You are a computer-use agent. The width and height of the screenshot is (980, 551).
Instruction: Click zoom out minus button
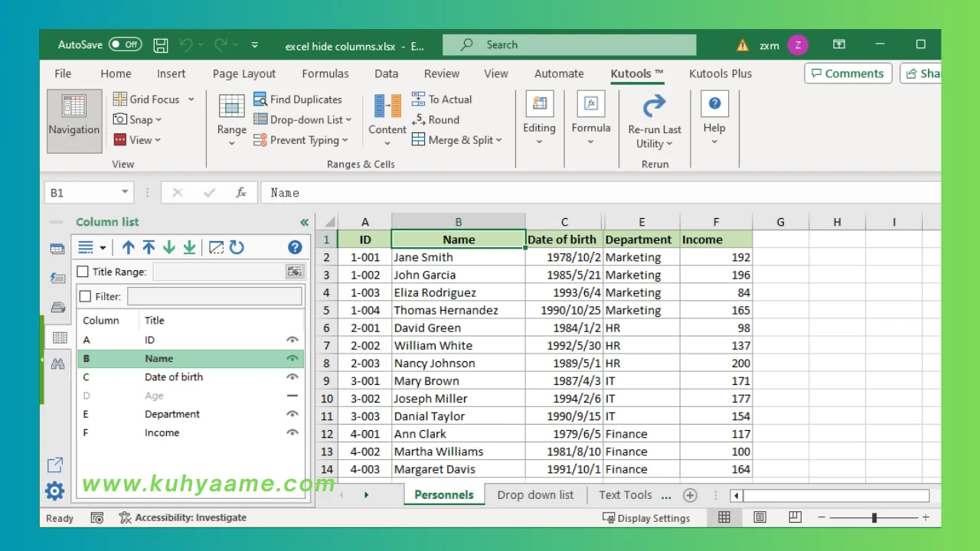[822, 517]
